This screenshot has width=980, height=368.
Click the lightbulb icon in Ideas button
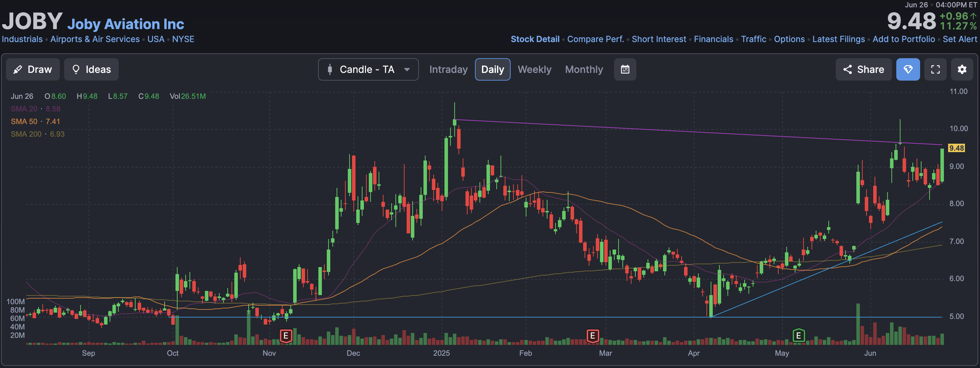(76, 69)
